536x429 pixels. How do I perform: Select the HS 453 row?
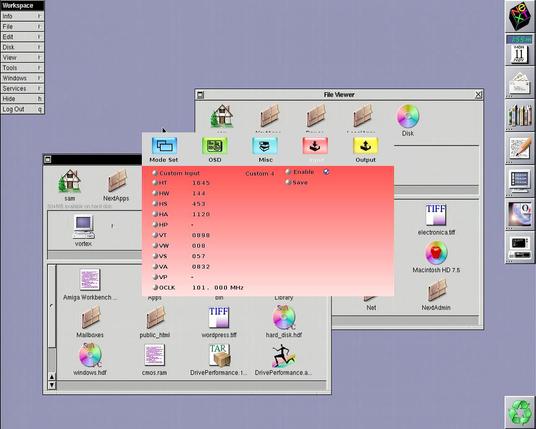tap(179, 204)
